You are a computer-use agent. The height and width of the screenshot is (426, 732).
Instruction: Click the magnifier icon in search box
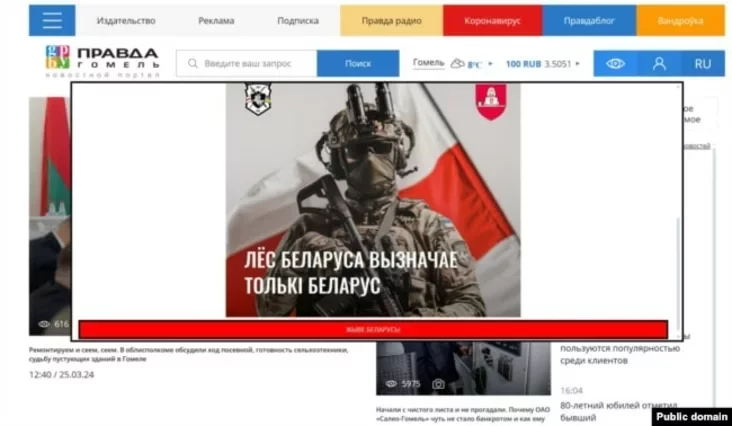tap(191, 63)
